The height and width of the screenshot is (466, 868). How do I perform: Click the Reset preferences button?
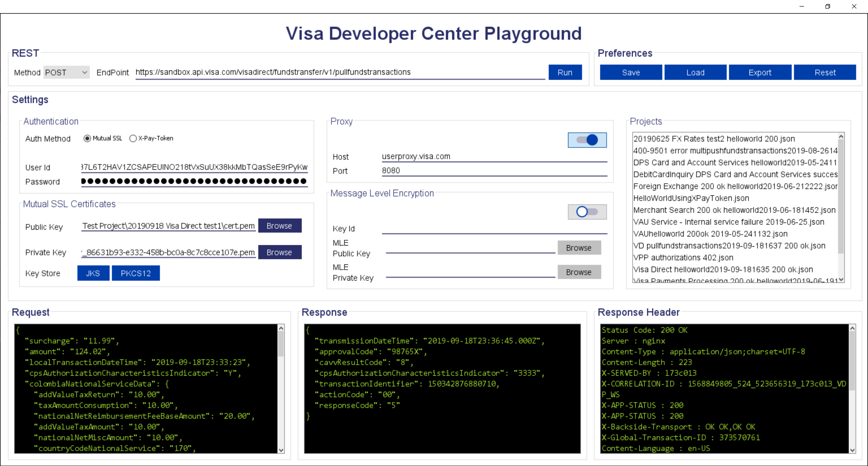point(824,72)
